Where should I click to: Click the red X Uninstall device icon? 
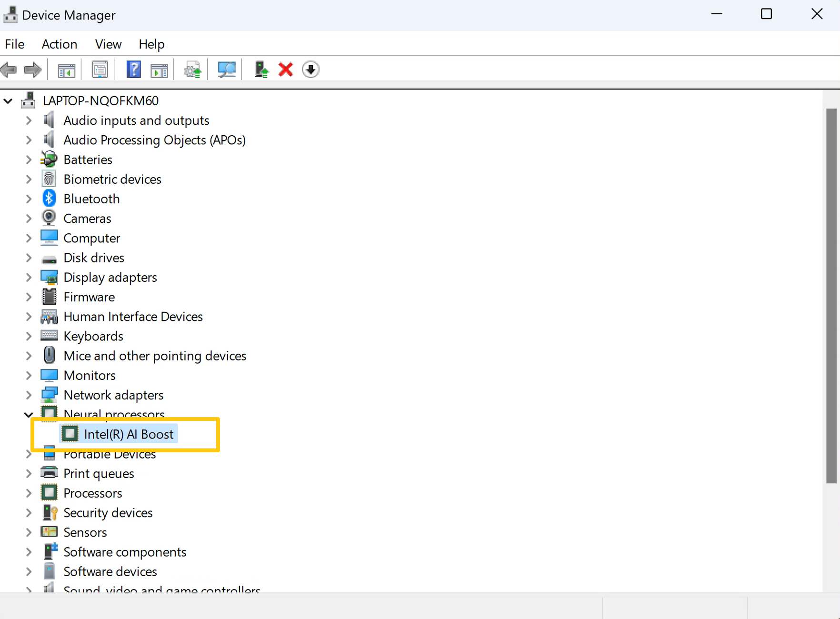[286, 70]
